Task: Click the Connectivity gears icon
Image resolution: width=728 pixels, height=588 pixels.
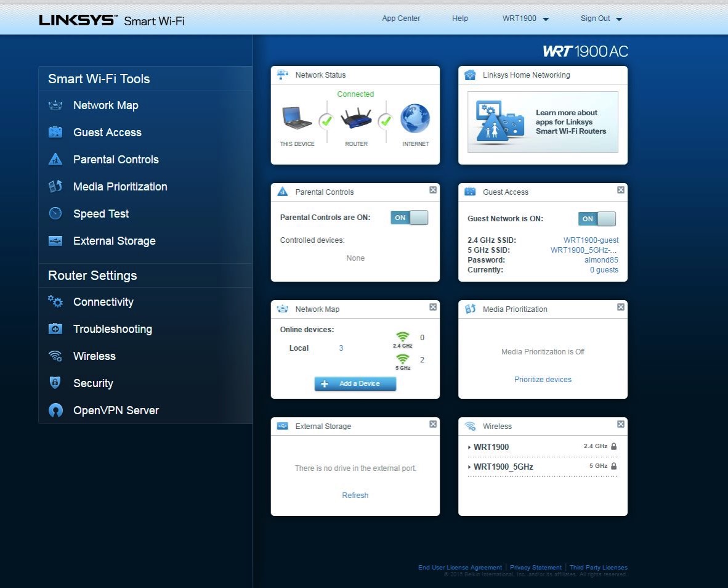Action: [55, 301]
